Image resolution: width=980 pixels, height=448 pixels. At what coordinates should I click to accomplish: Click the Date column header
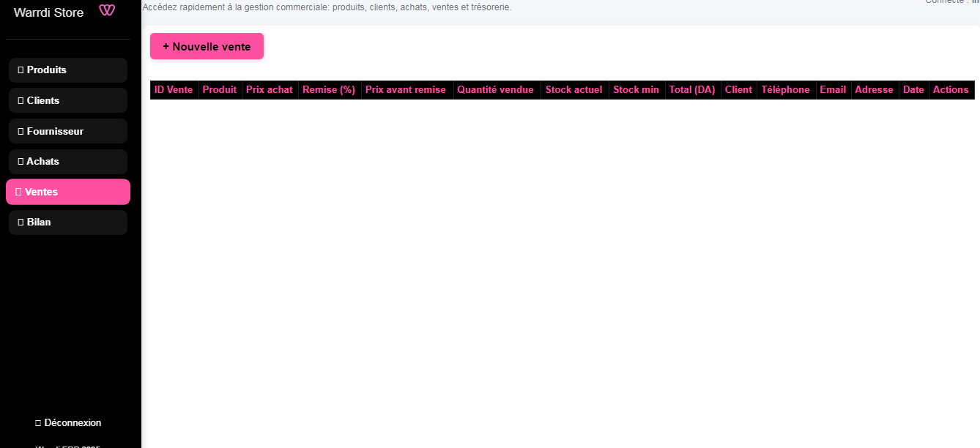(913, 89)
